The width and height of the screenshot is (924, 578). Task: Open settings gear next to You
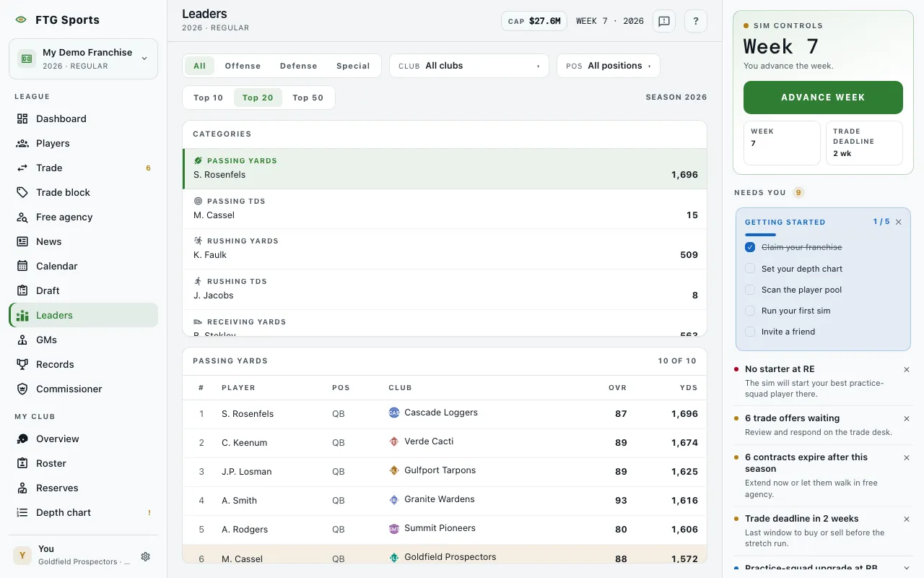click(x=145, y=556)
